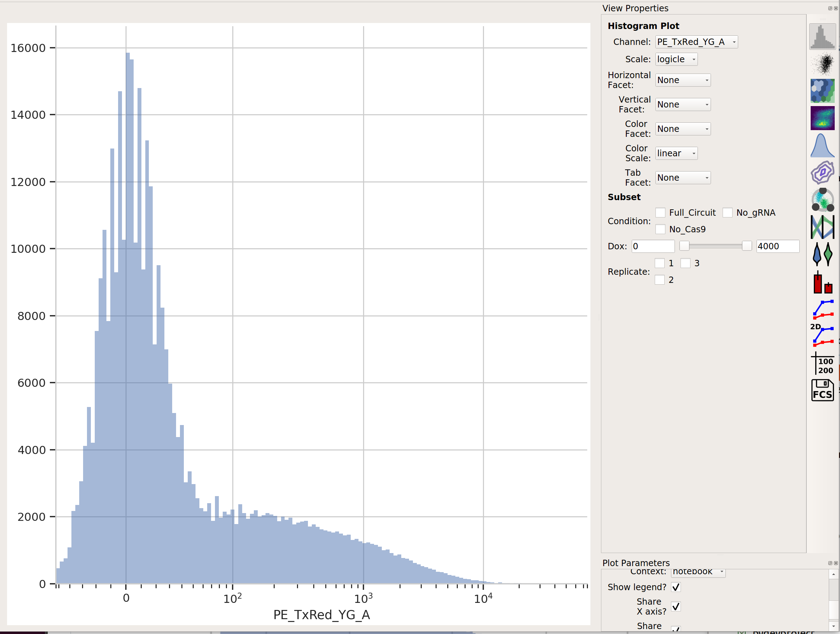Click the Histogram Plot heading
The height and width of the screenshot is (634, 840).
pos(643,26)
